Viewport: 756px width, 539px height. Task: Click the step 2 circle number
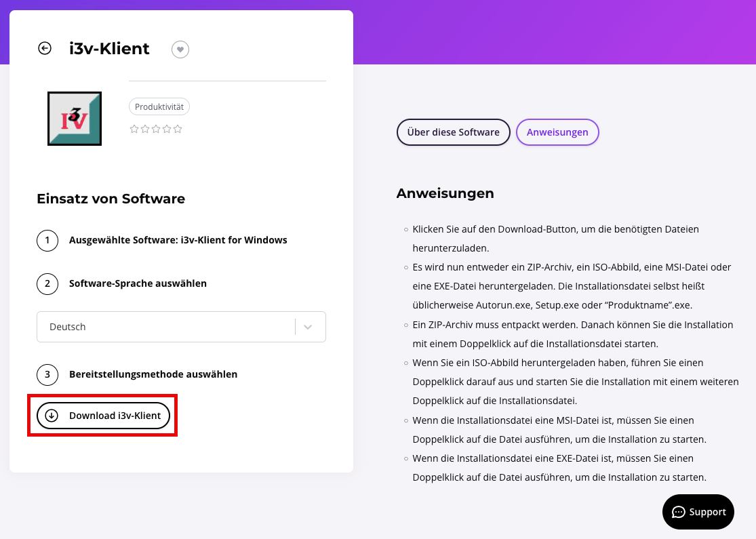(x=47, y=283)
